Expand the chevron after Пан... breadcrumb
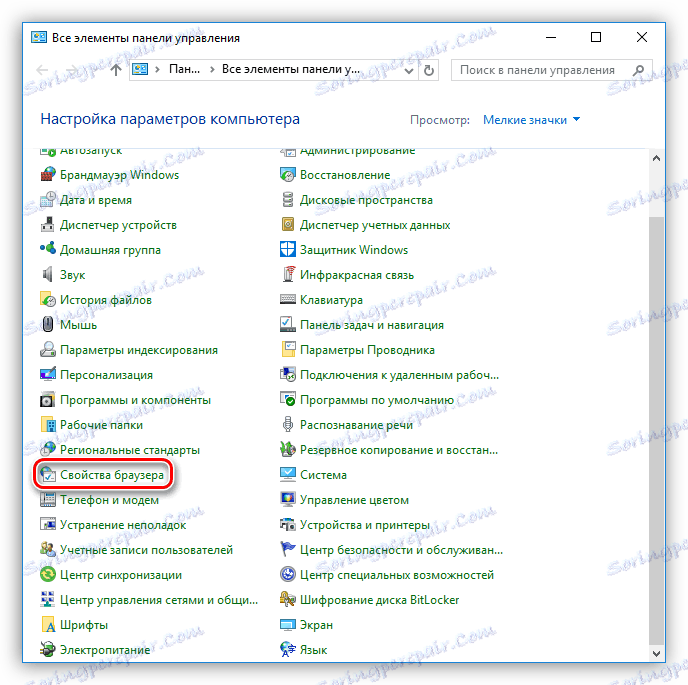 [212, 69]
